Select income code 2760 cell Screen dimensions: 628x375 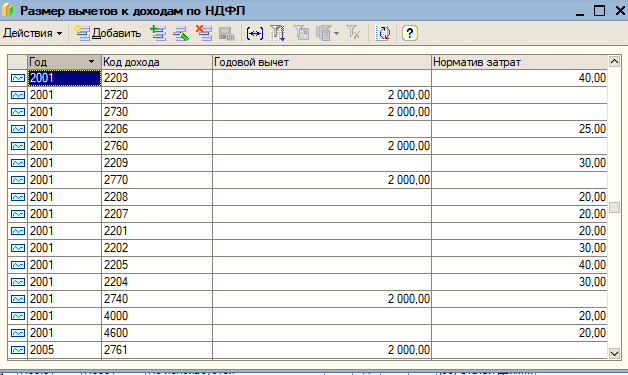[157, 146]
